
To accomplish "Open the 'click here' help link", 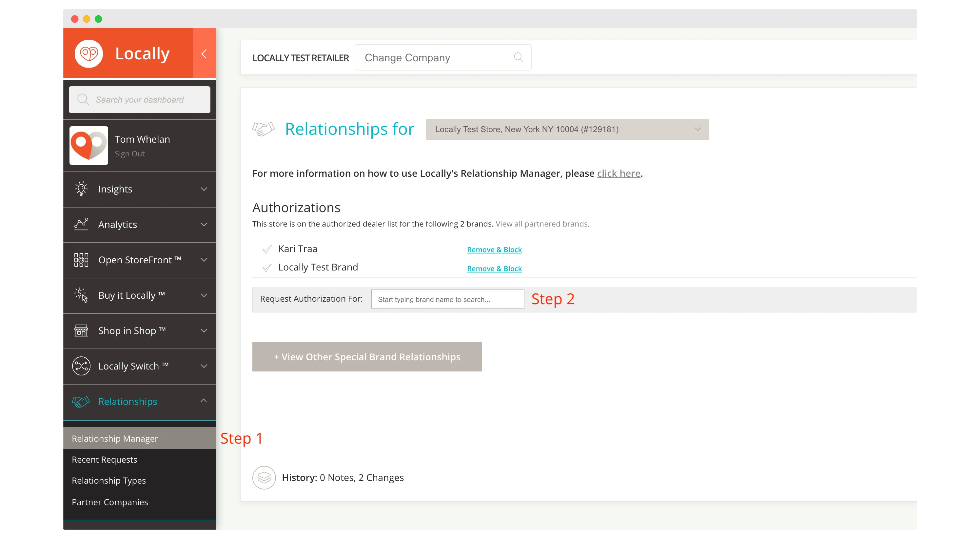I will [618, 173].
